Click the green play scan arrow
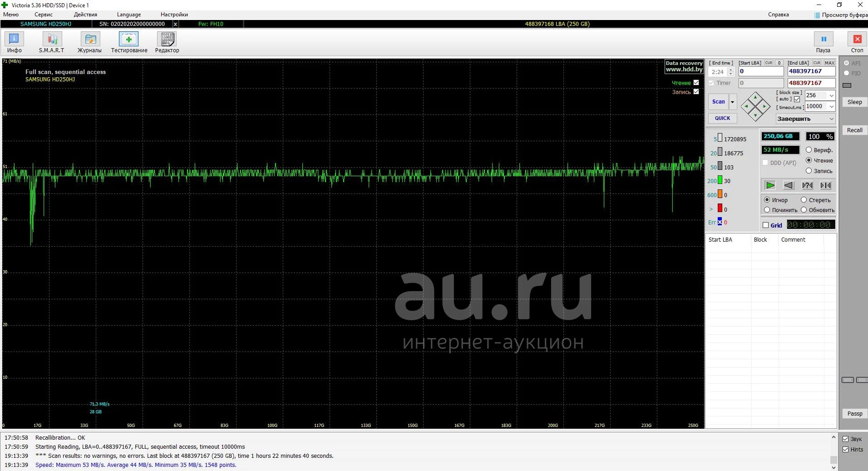 click(770, 185)
